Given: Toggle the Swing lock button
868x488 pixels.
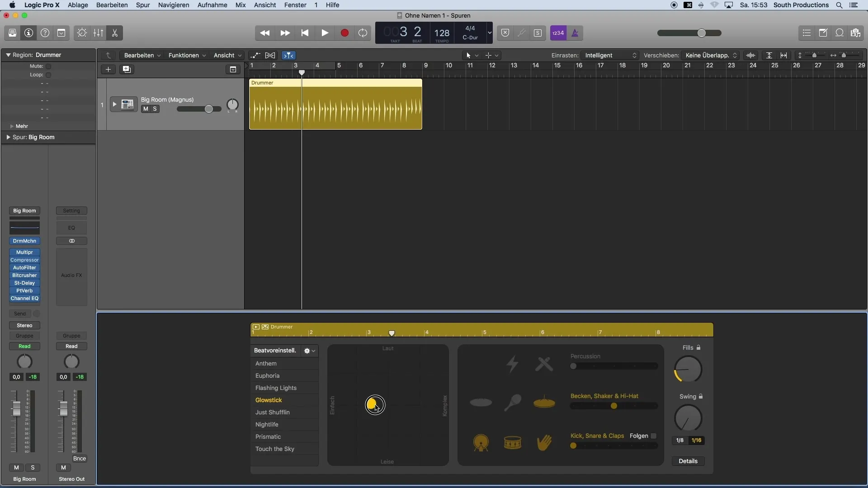Looking at the screenshot, I should [x=701, y=396].
